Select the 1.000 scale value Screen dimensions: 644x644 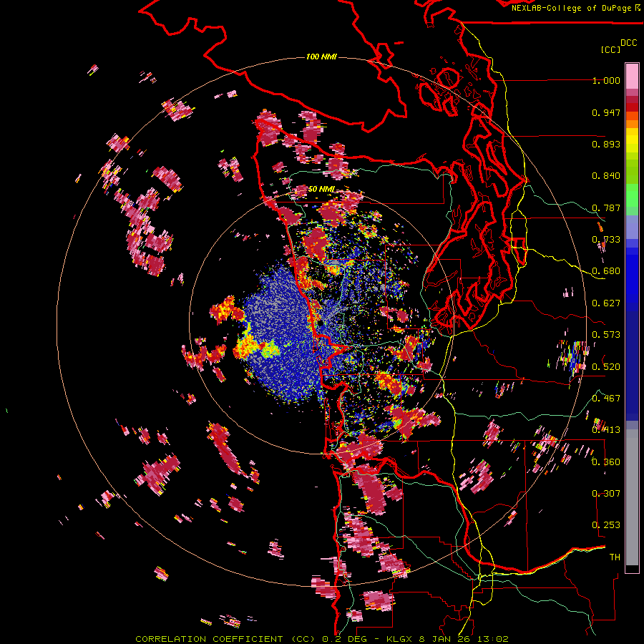(x=606, y=80)
